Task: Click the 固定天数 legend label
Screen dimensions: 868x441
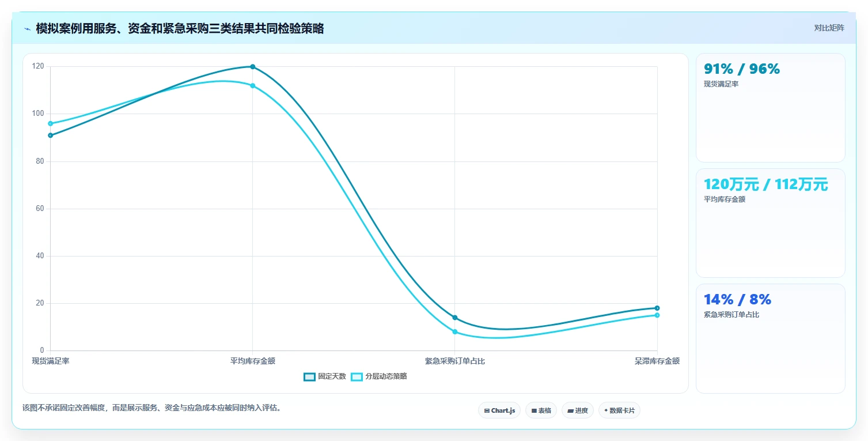Action: 332,376
